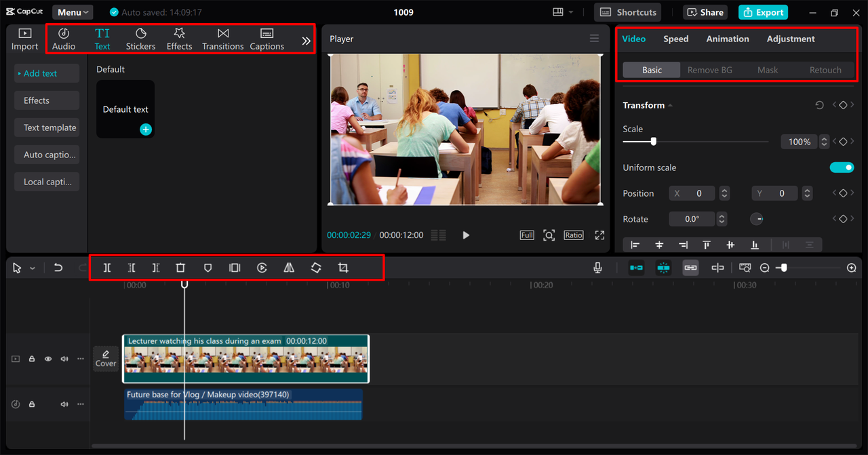The width and height of the screenshot is (868, 455).
Task: Open audio track more options
Action: 81,404
